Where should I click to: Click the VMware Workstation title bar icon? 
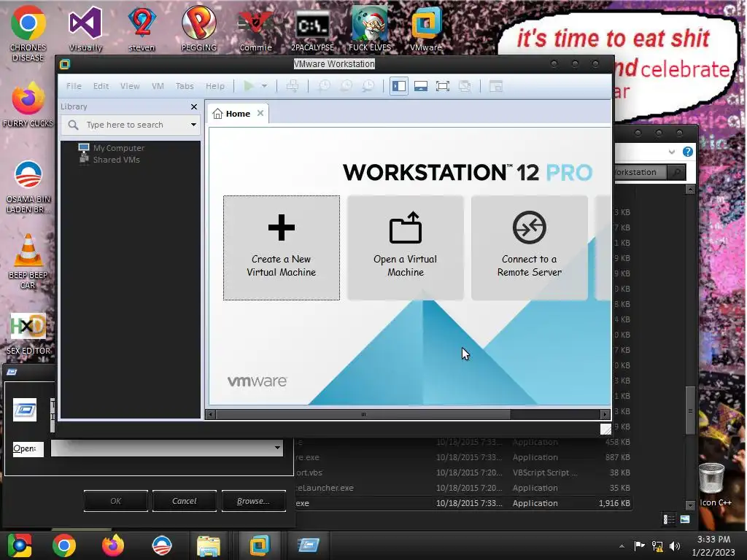point(65,64)
